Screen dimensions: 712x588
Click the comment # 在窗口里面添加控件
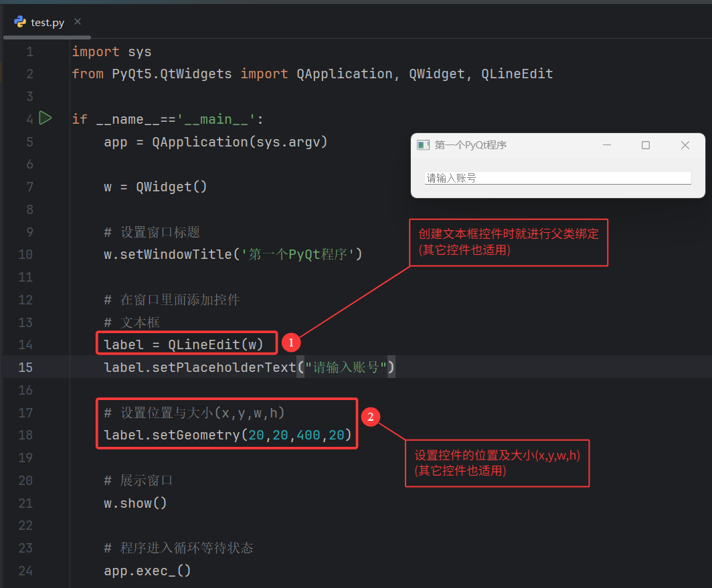(171, 300)
